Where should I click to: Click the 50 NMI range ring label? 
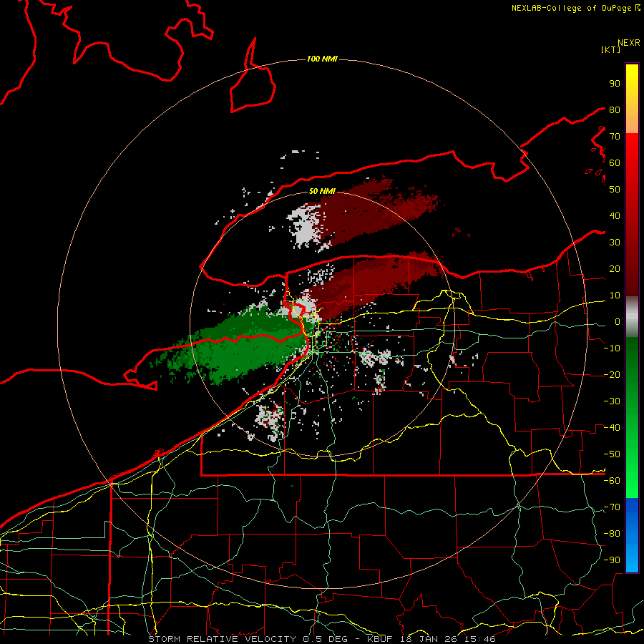pyautogui.click(x=322, y=191)
